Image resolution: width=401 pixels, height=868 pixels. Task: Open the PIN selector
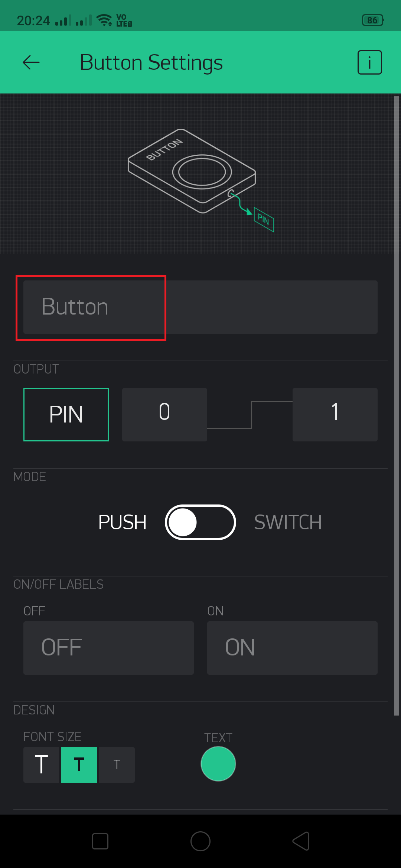pyautogui.click(x=66, y=415)
